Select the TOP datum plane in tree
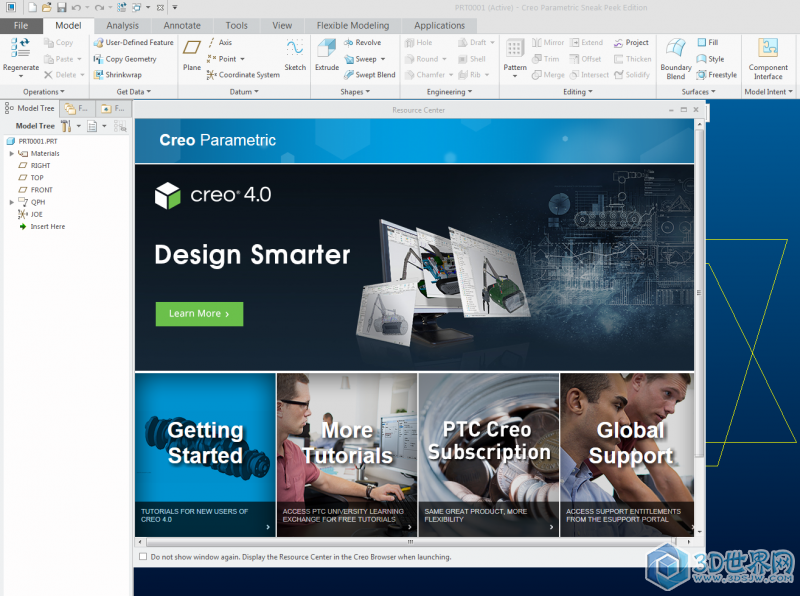The height and width of the screenshot is (596, 800). point(31,178)
